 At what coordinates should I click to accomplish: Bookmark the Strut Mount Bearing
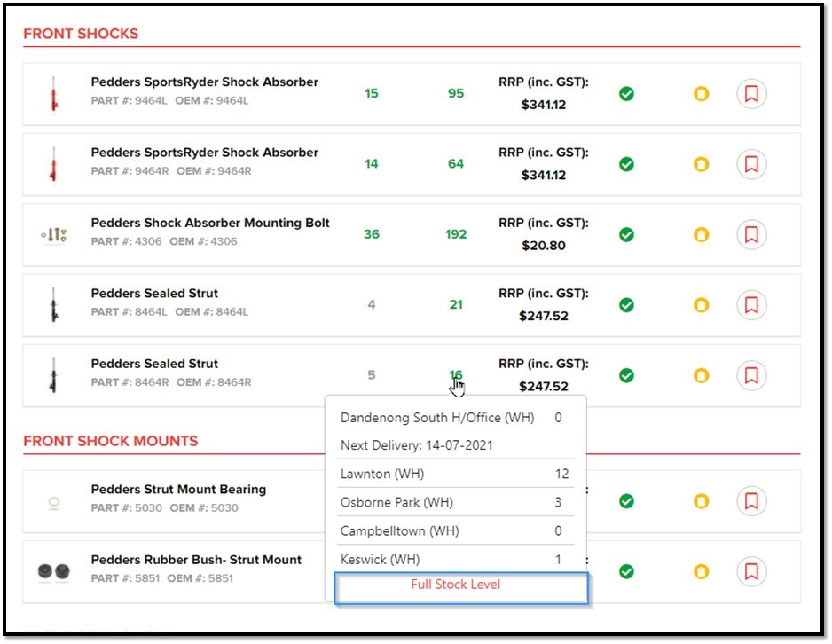[x=750, y=501]
